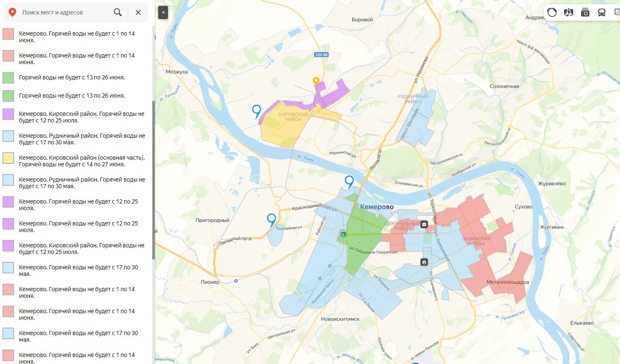
Task: Click the sidebar list scrollbar
Action: click(x=154, y=180)
